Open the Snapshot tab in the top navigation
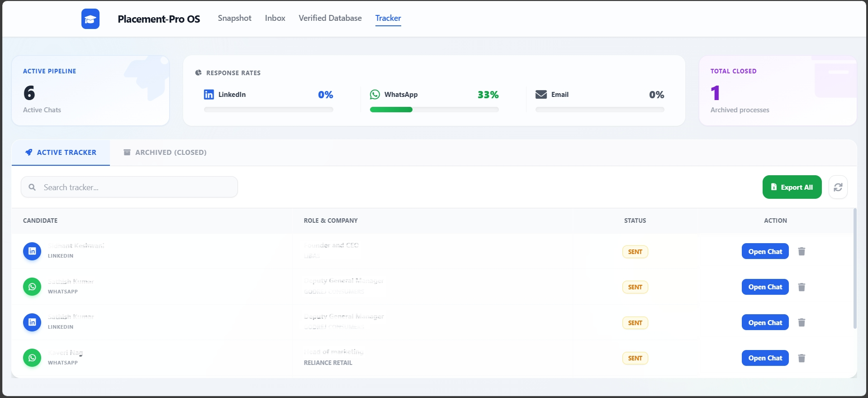Image resolution: width=868 pixels, height=398 pixels. coord(234,18)
